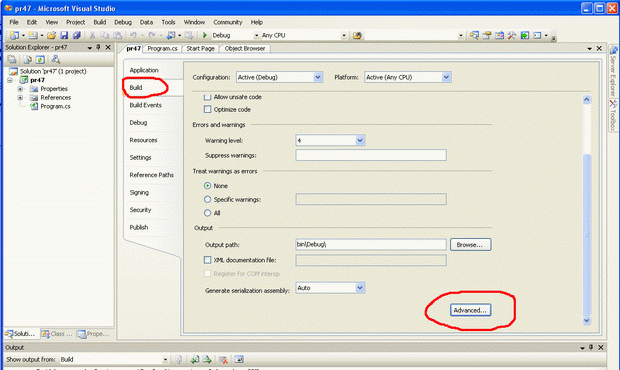Open the File menu
The image size is (620, 370).
tap(14, 22)
